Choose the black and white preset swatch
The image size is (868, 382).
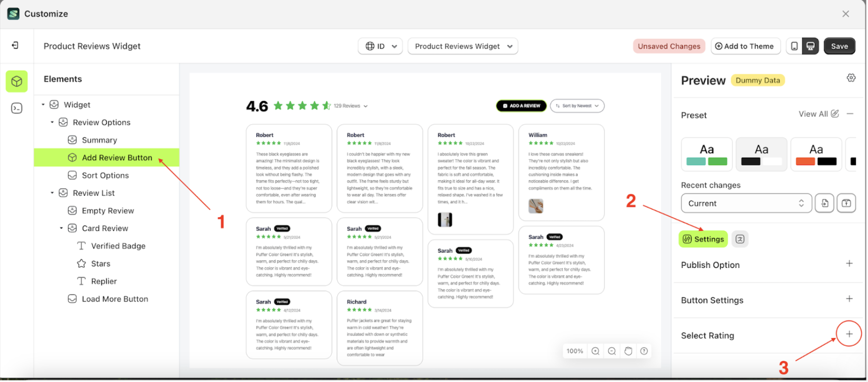(x=761, y=154)
